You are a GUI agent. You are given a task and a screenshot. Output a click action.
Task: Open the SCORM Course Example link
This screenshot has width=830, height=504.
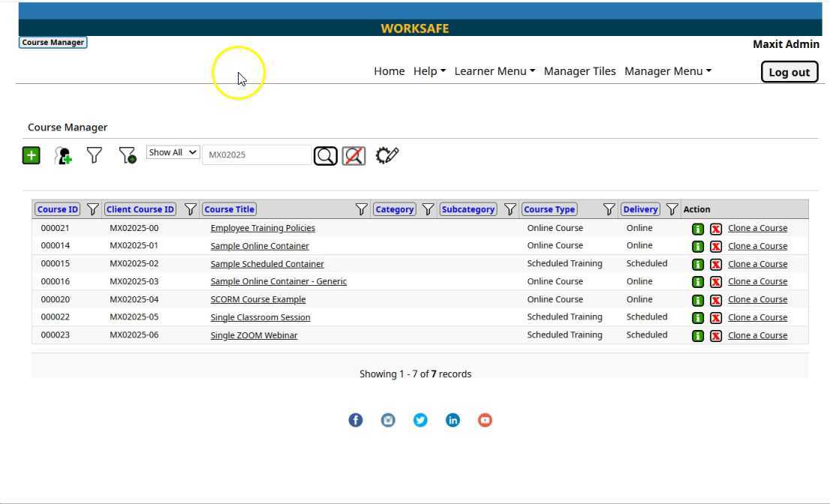(x=257, y=299)
